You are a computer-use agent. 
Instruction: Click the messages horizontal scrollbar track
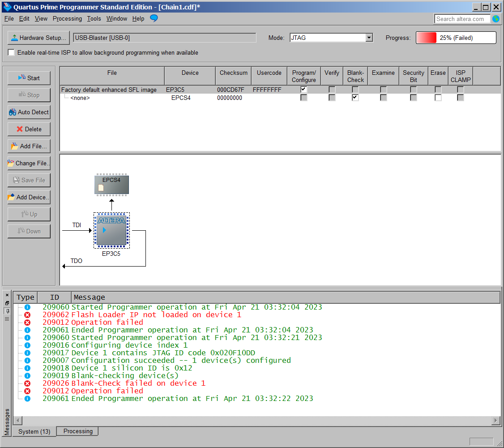coord(257,420)
